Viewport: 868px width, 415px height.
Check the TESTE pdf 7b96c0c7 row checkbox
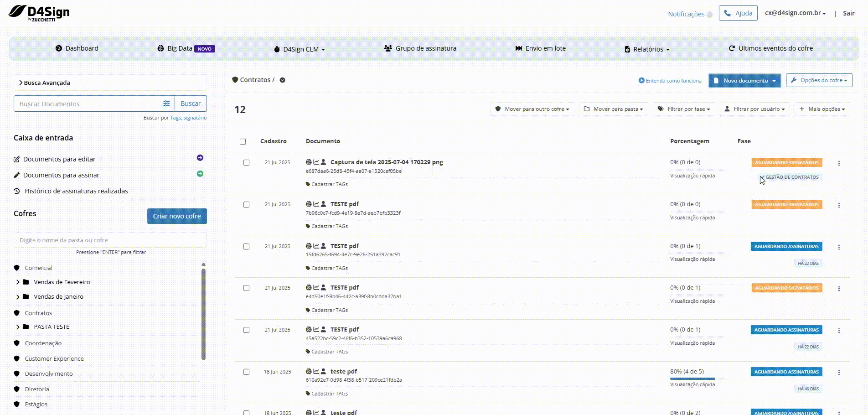pos(246,204)
